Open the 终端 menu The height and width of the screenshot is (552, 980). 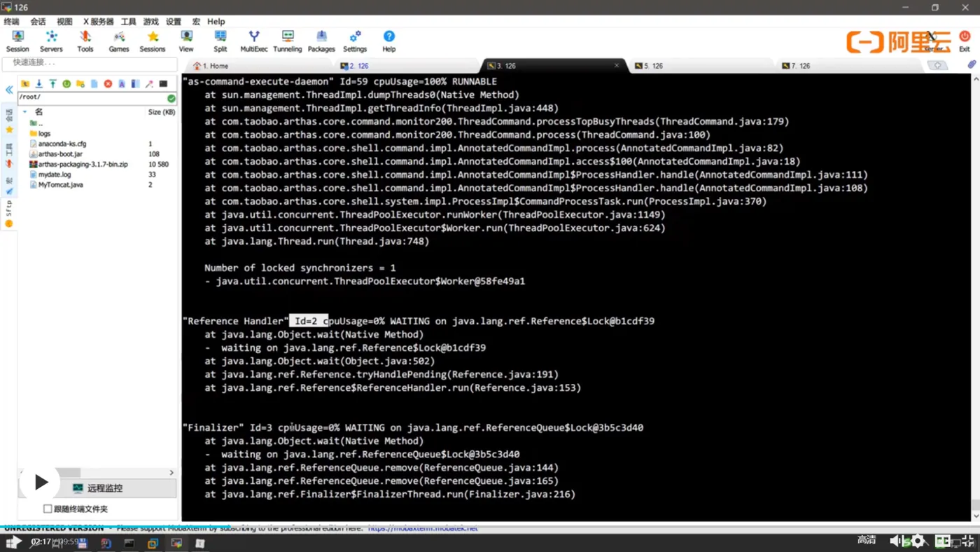point(12,22)
